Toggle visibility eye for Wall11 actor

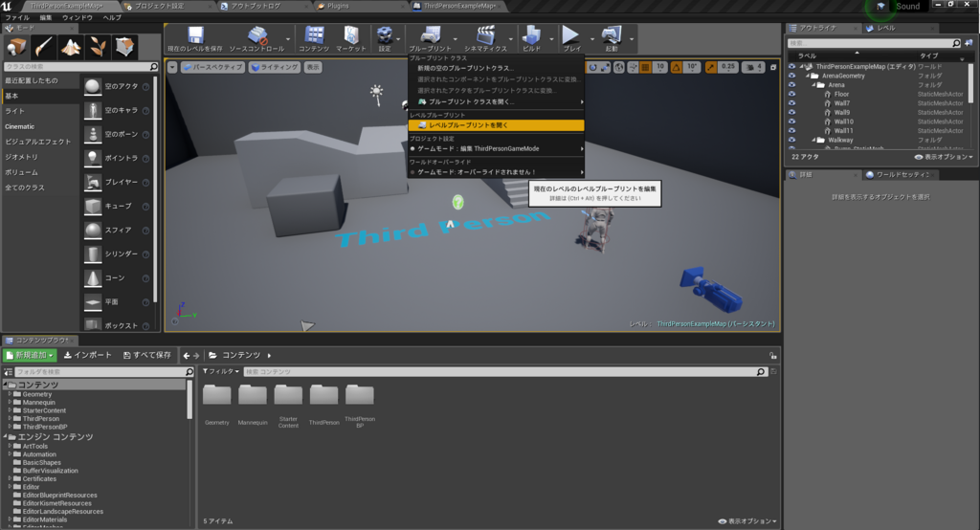(x=791, y=131)
